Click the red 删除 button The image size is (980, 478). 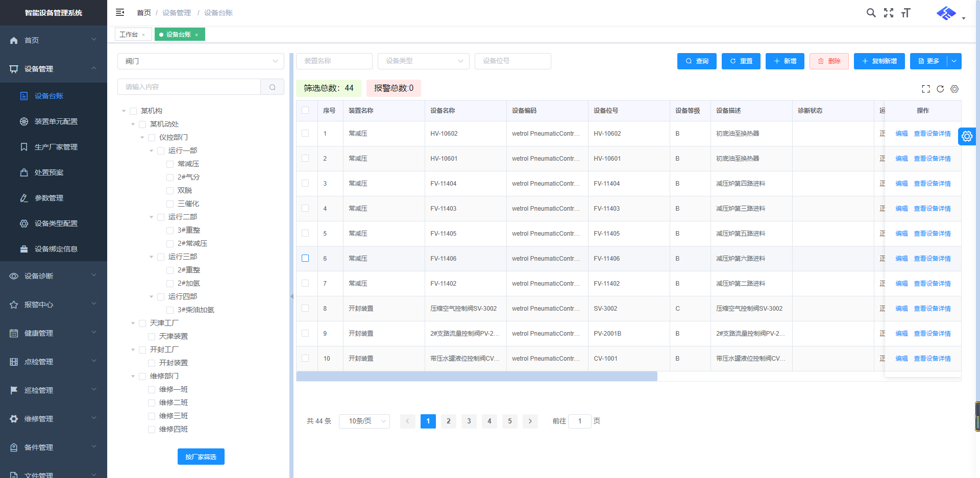[829, 61]
